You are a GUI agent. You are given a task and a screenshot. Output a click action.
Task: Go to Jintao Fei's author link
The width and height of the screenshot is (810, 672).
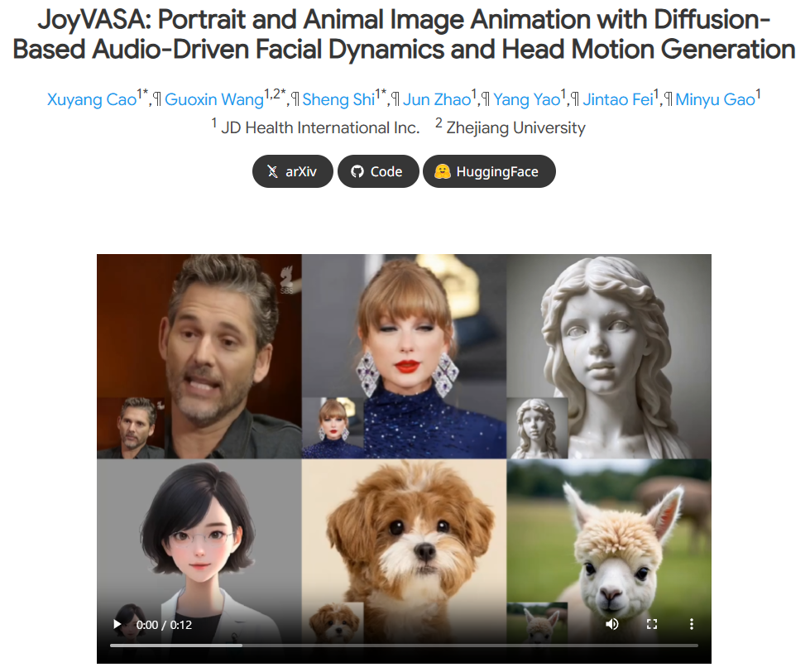[x=617, y=100]
